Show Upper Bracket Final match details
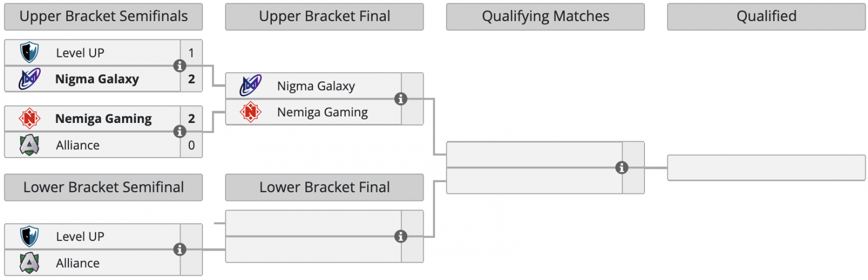Viewport: 868px width, 280px height. [401, 99]
